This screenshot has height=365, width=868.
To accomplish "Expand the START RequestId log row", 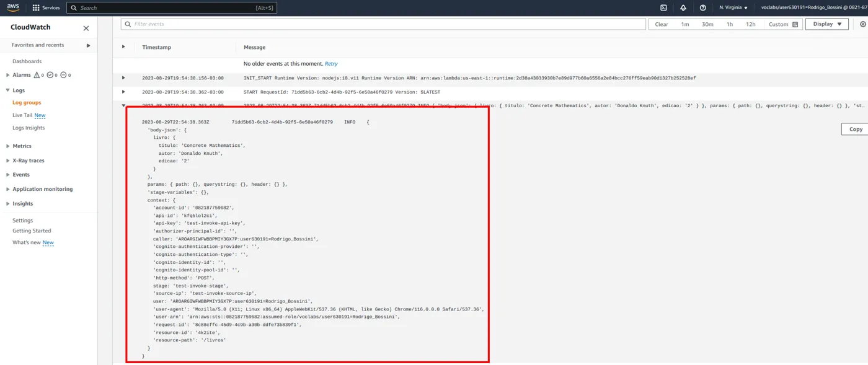I will coord(123,92).
